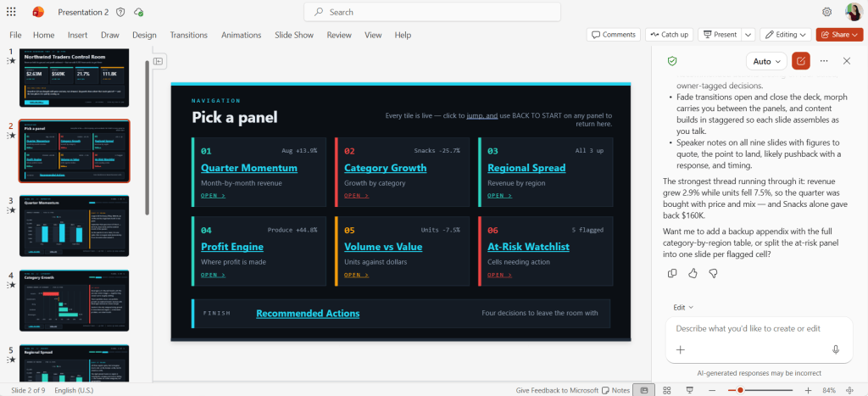Add attachment with plus icon in prompt box
This screenshot has height=396, width=868.
tap(681, 349)
